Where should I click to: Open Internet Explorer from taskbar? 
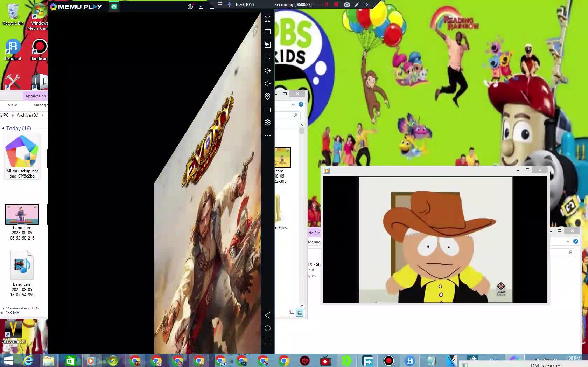click(28, 361)
